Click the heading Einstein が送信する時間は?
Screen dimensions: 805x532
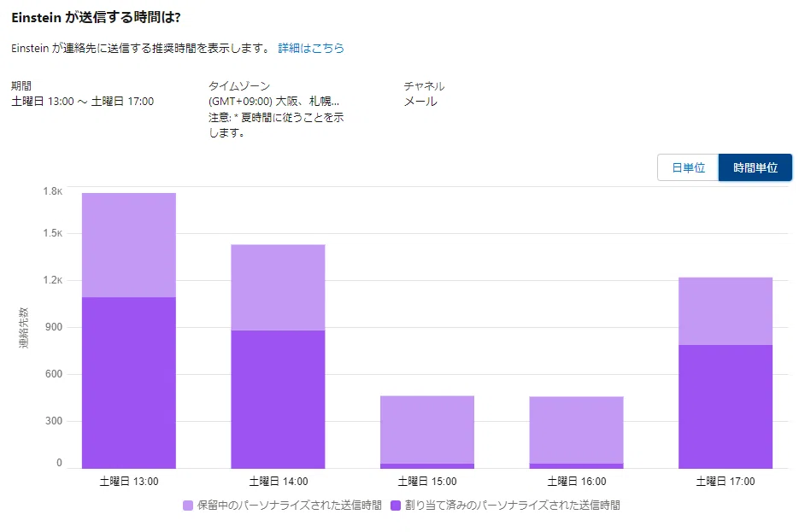[x=96, y=17]
